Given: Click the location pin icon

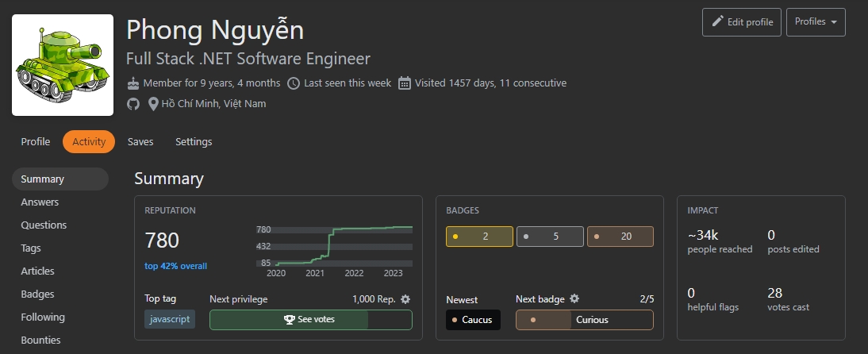Looking at the screenshot, I should point(153,104).
